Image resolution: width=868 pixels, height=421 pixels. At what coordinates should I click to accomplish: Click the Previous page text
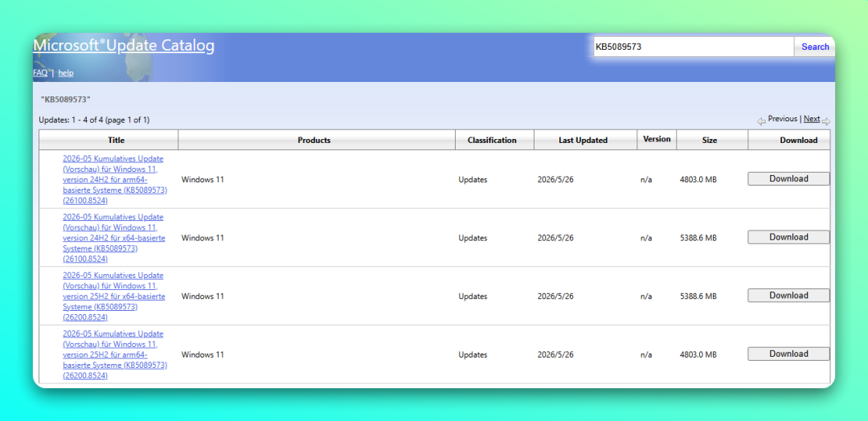pyautogui.click(x=782, y=119)
